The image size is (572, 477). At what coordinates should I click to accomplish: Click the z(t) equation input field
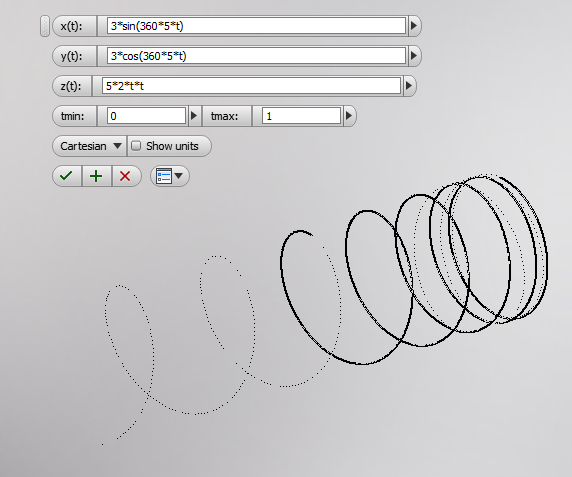[x=251, y=86]
